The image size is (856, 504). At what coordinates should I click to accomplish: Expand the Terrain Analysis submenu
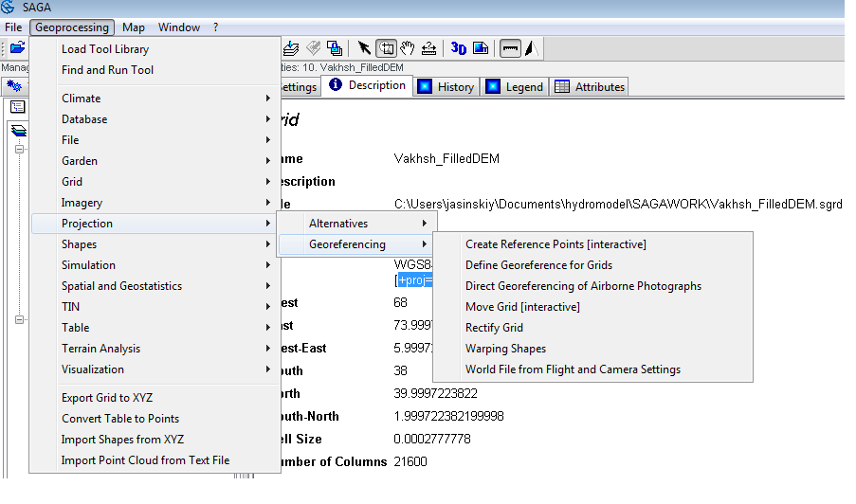(x=100, y=349)
